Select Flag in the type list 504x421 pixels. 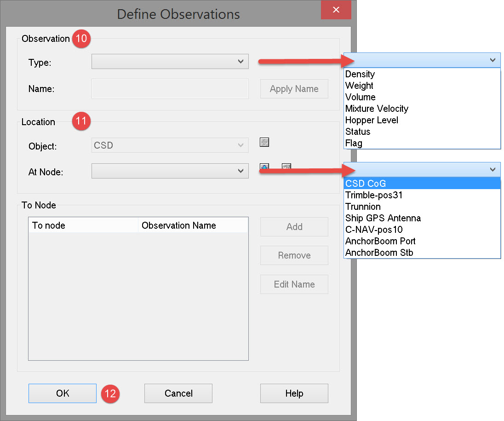pyautogui.click(x=422, y=143)
